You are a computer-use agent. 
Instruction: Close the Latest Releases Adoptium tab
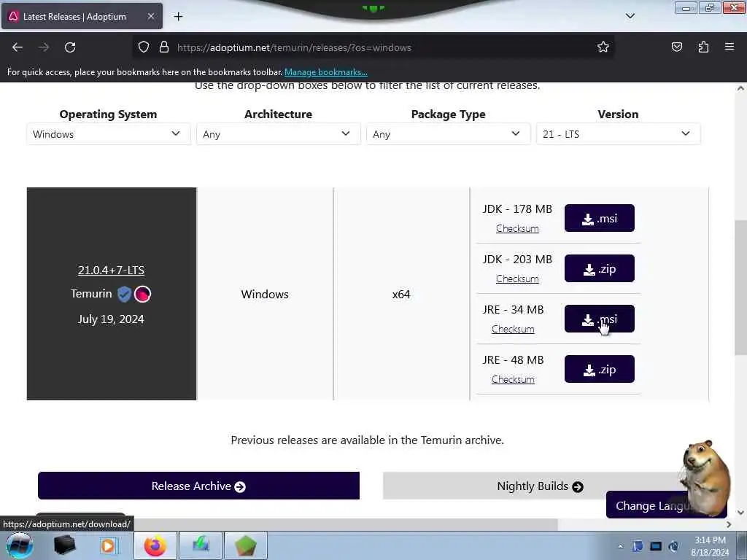(150, 17)
